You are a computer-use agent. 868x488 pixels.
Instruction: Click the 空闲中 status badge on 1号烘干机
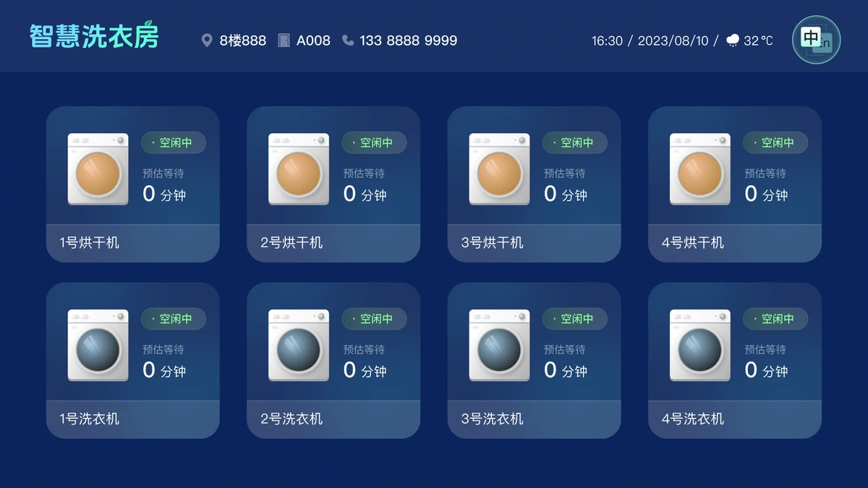pos(174,142)
